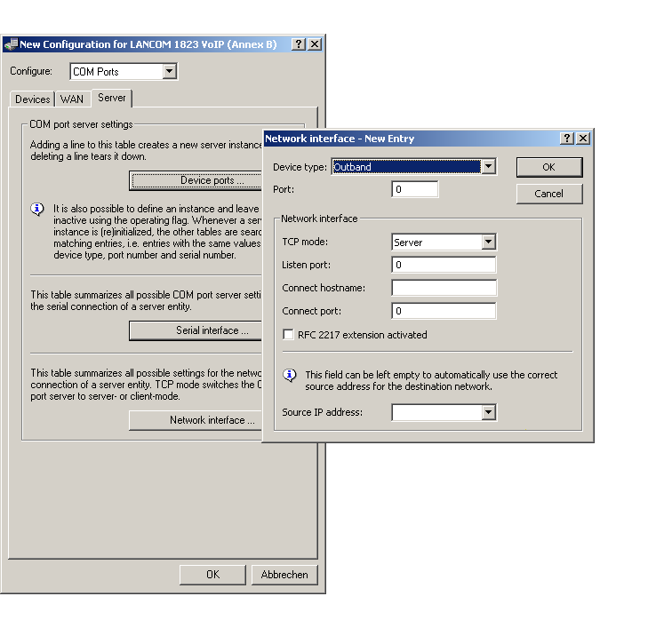Click info icon in COM port server settings
The width and height of the screenshot is (672, 628).
coord(37,210)
